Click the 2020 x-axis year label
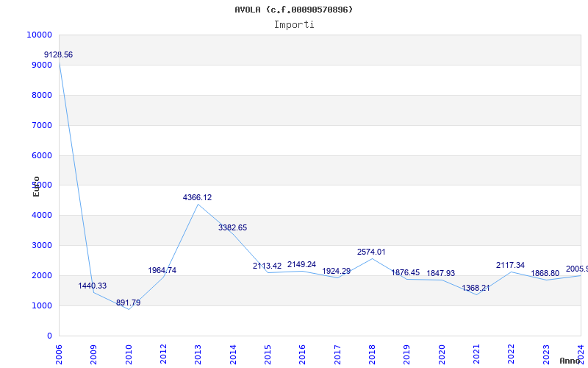Screen dimensions: 588x368 pos(442,355)
